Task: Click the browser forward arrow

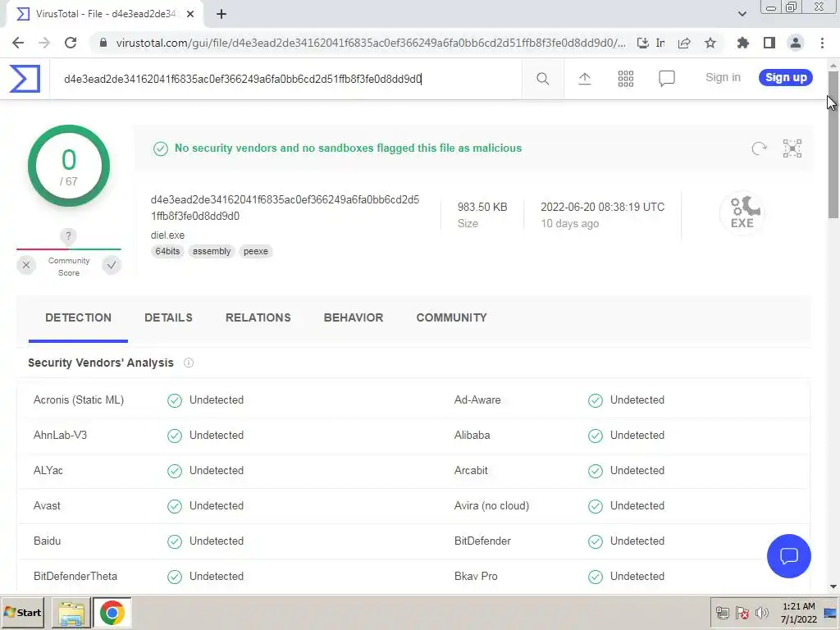Action: pos(44,43)
